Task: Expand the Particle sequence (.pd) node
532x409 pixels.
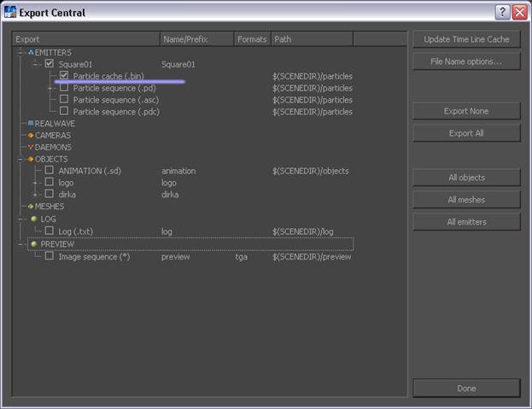Action: click(50, 88)
